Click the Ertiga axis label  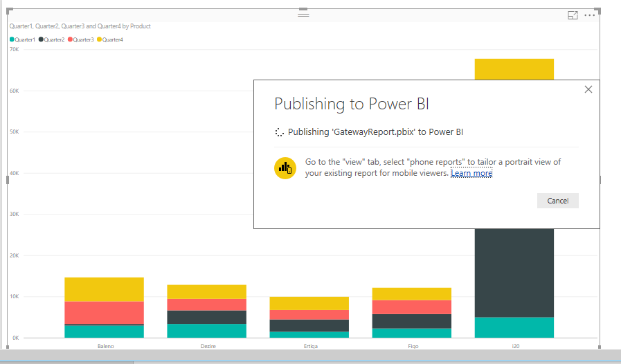[x=310, y=346]
